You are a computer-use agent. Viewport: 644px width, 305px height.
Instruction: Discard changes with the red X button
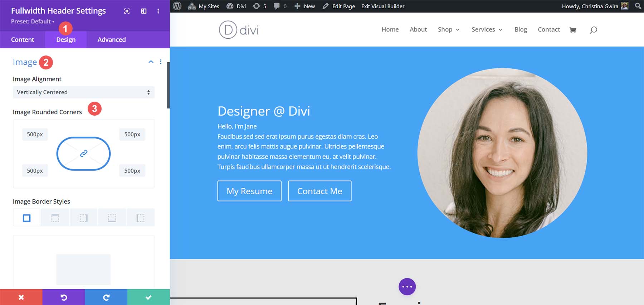pyautogui.click(x=21, y=297)
